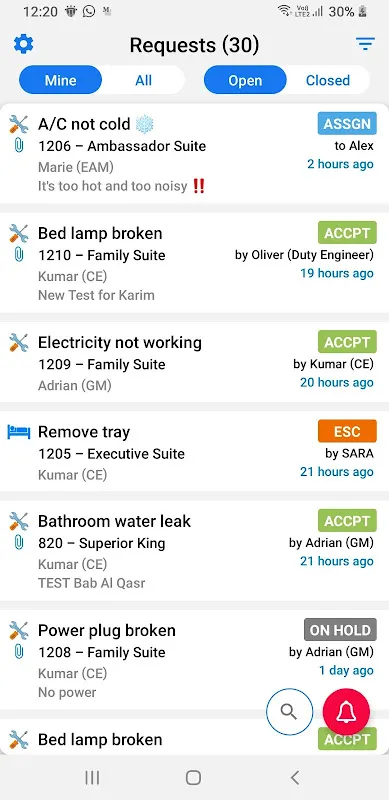Tap the orange ESC status badge
The image size is (389, 800).
(x=347, y=431)
